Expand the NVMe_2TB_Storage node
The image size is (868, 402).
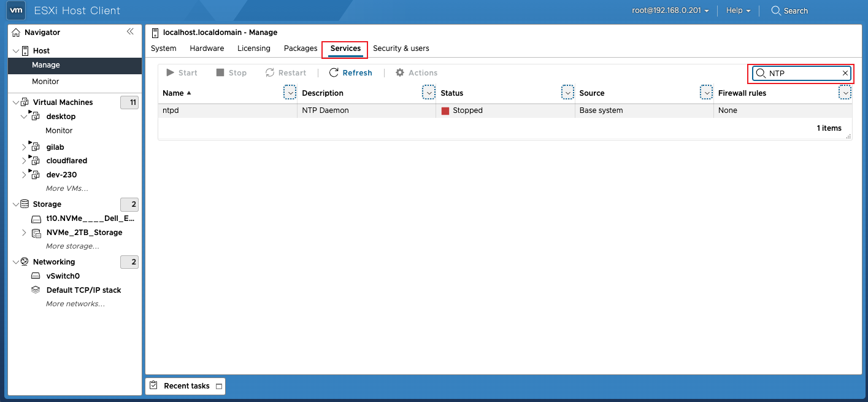point(25,233)
